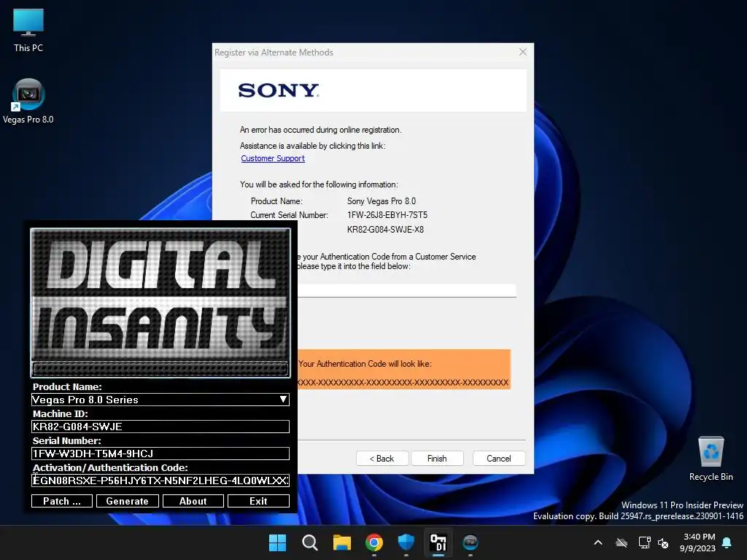The width and height of the screenshot is (747, 560).
Task: Open File Explorer from the taskbar
Action: click(x=341, y=542)
